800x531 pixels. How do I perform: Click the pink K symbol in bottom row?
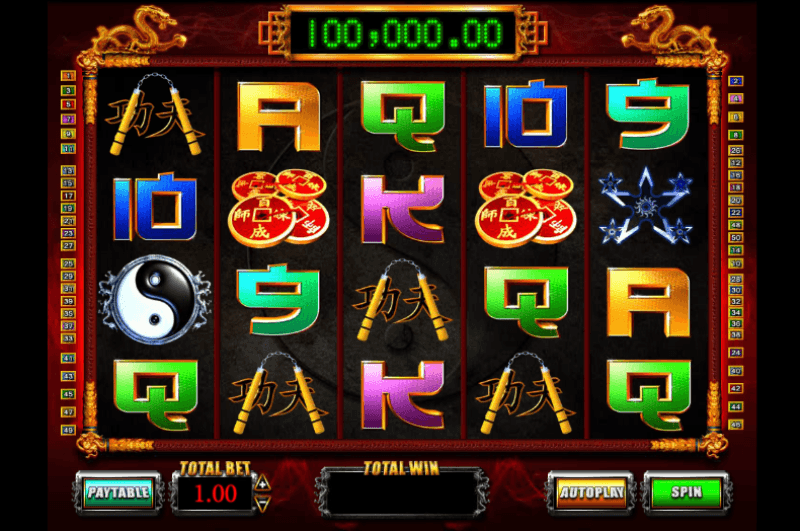pyautogui.click(x=403, y=394)
